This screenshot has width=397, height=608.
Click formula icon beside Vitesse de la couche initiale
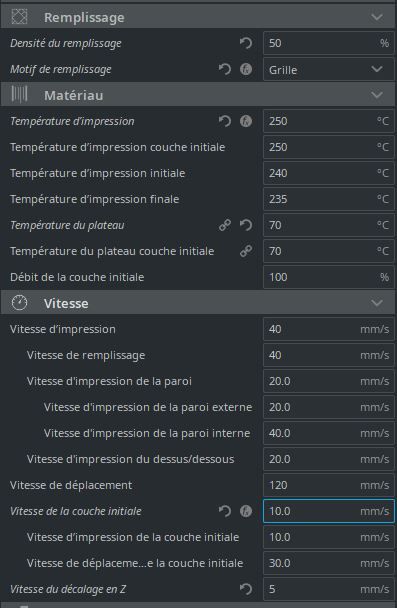point(246,511)
